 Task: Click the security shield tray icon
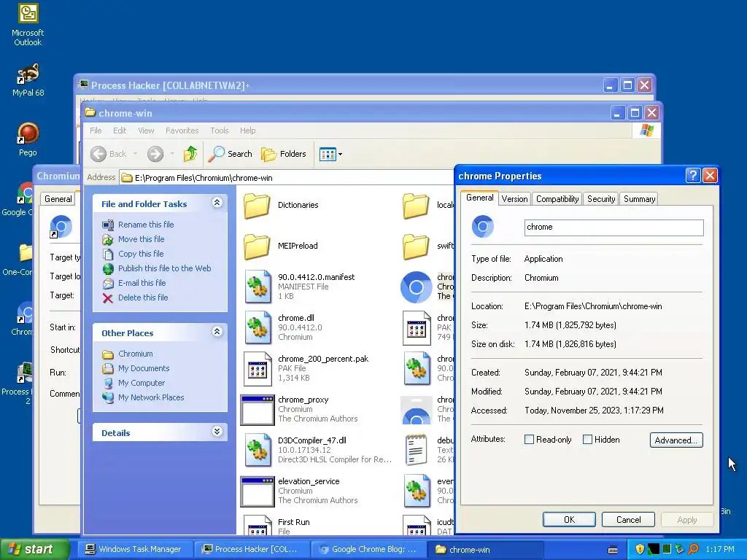point(639,549)
